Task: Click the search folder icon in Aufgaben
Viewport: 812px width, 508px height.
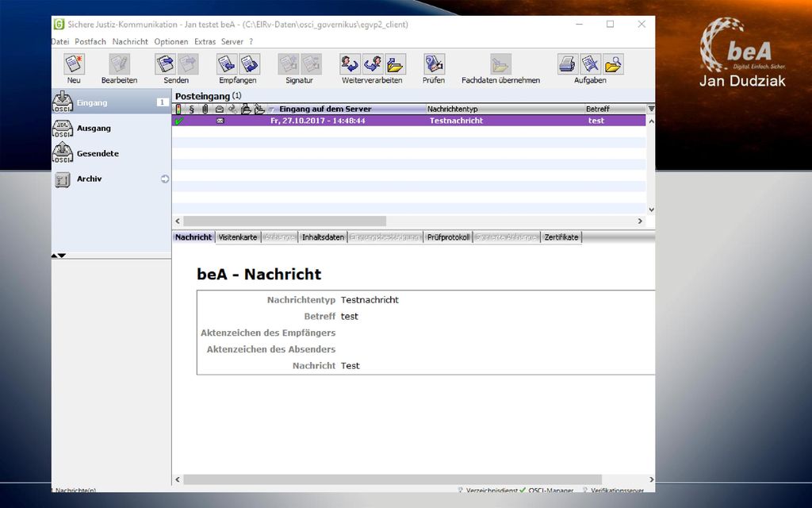Action: click(x=614, y=64)
